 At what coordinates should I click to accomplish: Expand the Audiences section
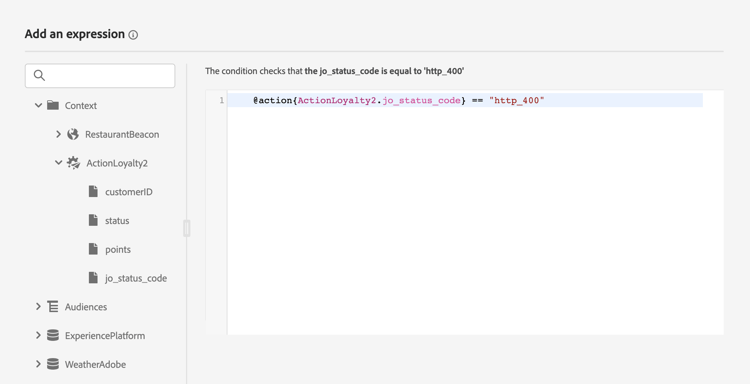[38, 307]
